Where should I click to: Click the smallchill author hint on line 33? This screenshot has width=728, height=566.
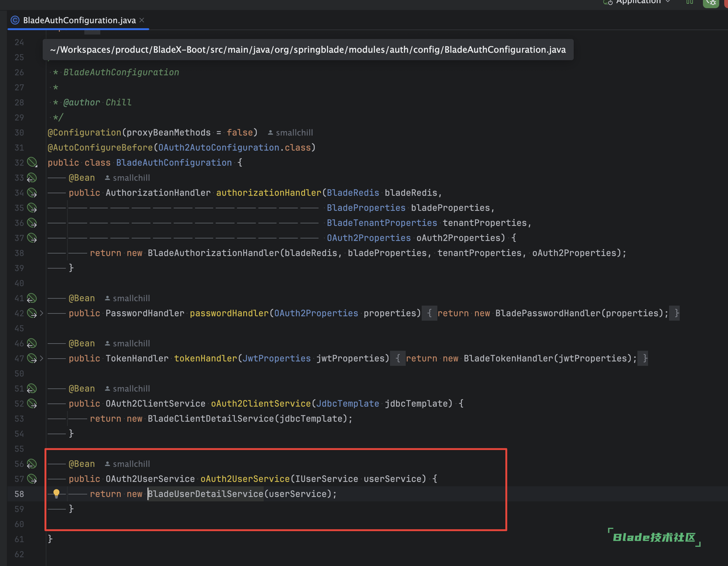[x=127, y=178]
